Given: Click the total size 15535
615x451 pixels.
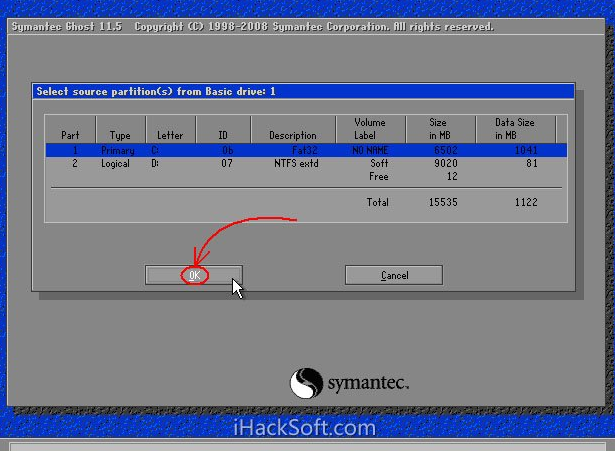Looking at the screenshot, I should (x=443, y=202).
